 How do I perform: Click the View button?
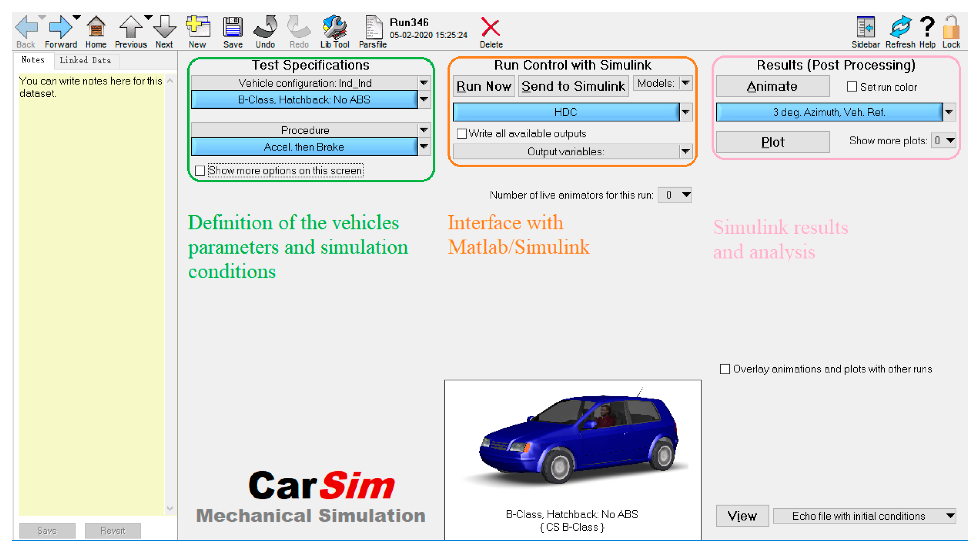tap(742, 516)
